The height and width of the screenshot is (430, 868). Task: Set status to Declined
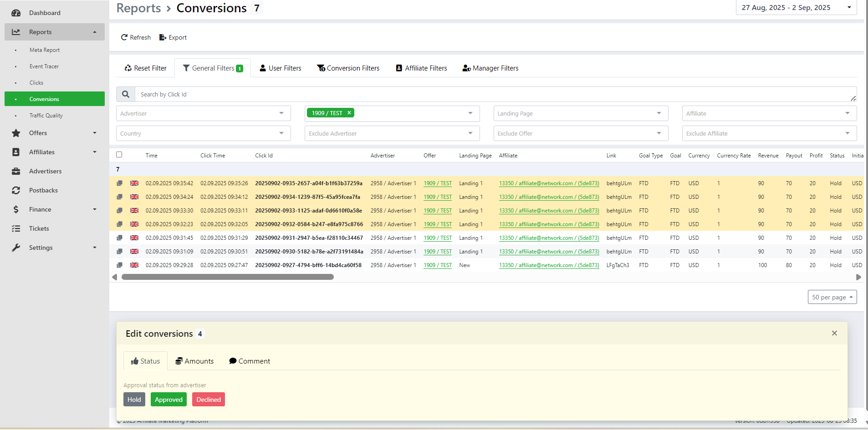click(x=209, y=400)
